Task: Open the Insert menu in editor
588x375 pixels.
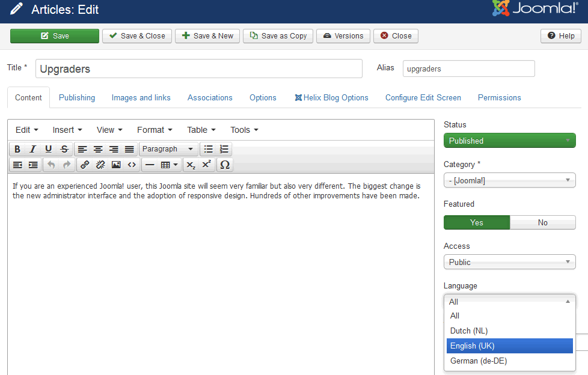Action: pyautogui.click(x=67, y=130)
